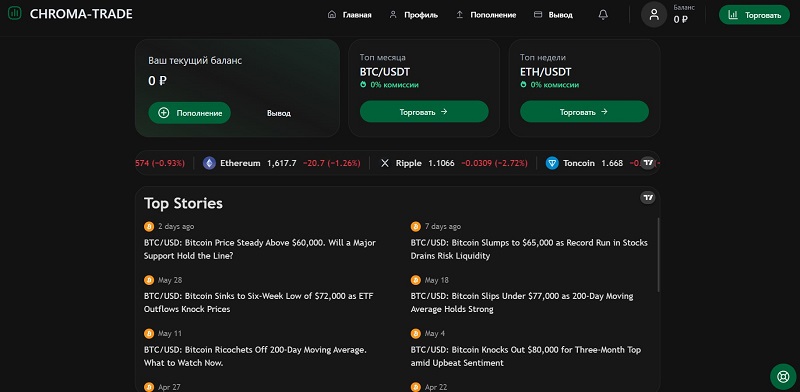Viewport: 800px width, 392px height.
Task: Click Торговать under ETH/USDT card
Action: click(584, 111)
